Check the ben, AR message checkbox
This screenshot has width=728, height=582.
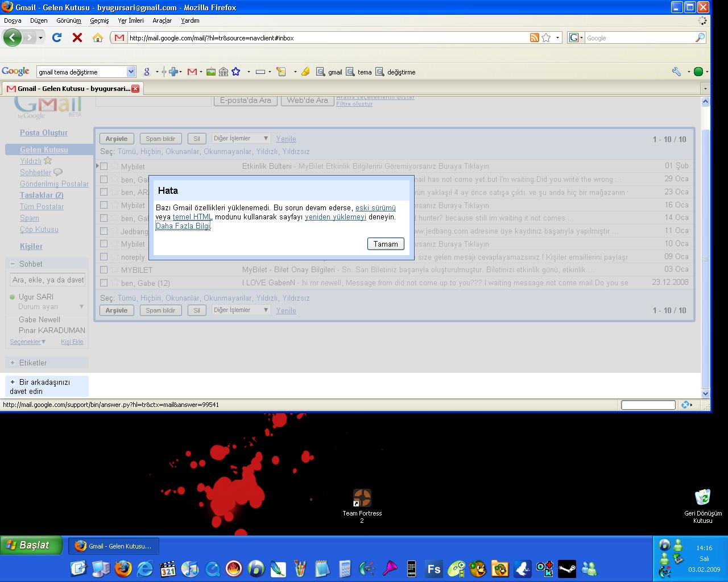104,192
